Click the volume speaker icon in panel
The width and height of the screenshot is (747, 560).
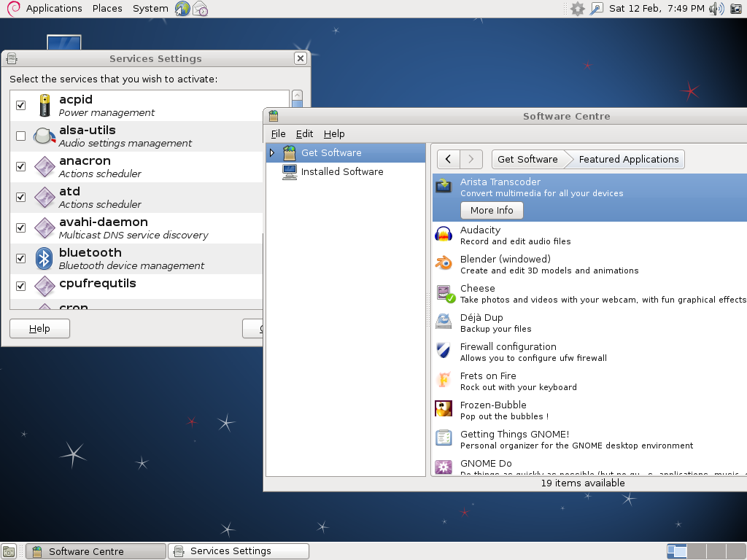tap(716, 9)
